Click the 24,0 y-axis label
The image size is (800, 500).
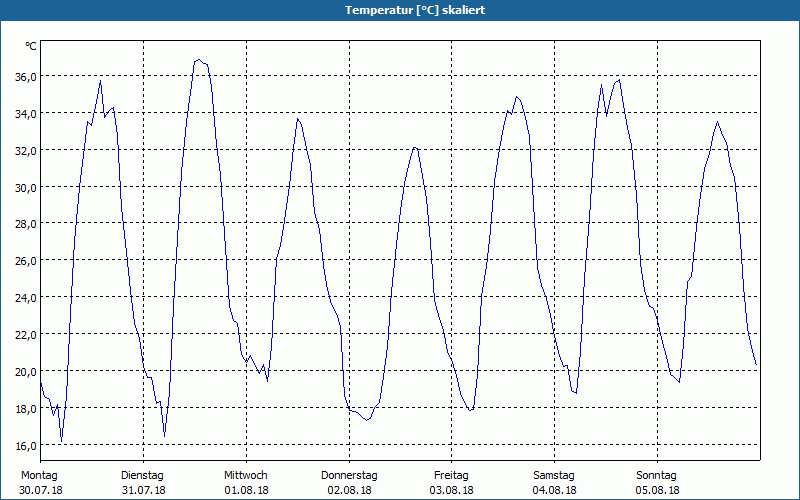point(26,298)
